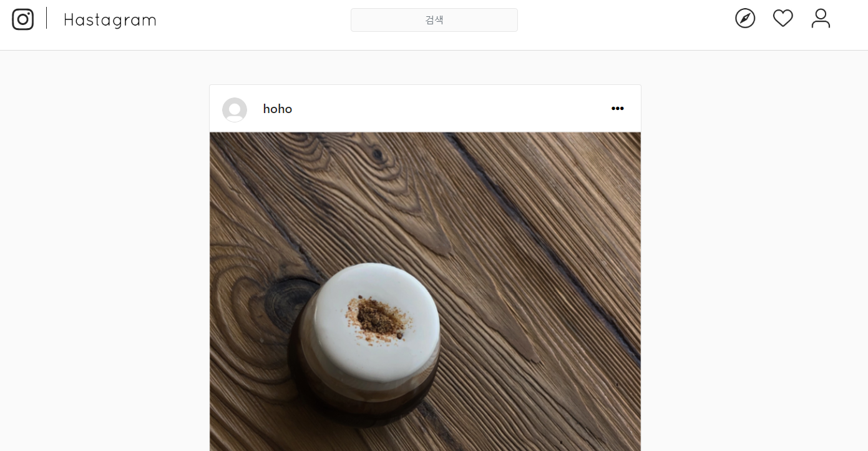Focus the 검색 search field
The width and height of the screenshot is (868, 451).
[x=434, y=20]
